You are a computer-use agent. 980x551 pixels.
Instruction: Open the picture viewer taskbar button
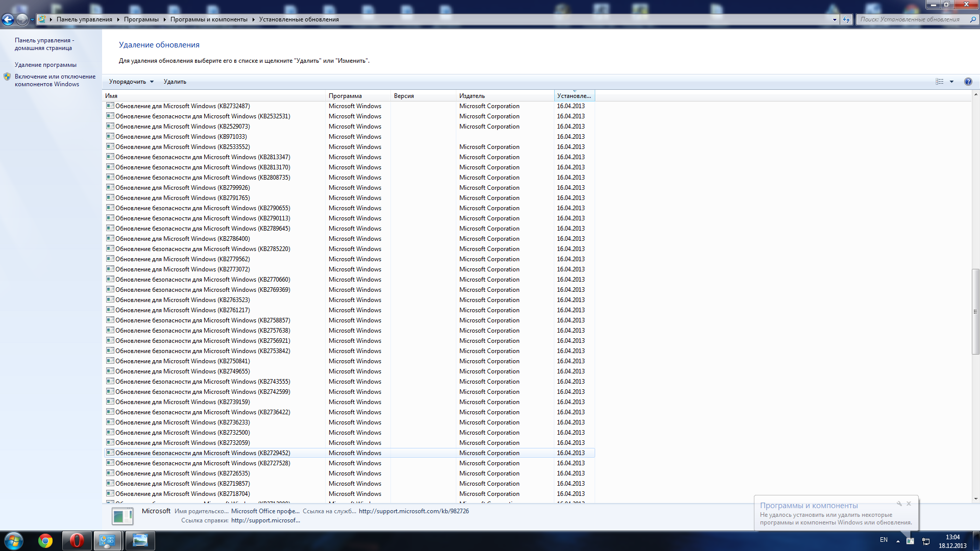(140, 541)
